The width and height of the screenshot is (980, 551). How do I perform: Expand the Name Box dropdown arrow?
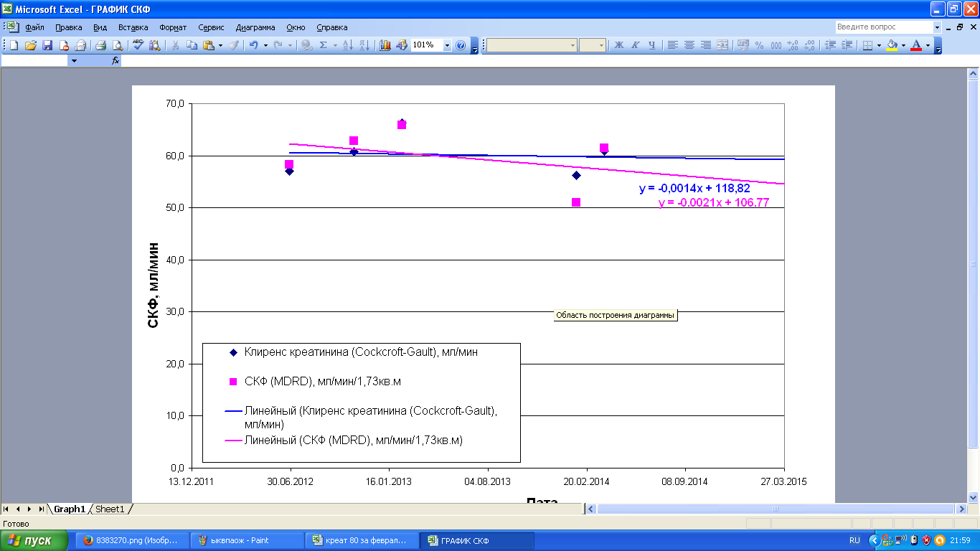pyautogui.click(x=74, y=61)
